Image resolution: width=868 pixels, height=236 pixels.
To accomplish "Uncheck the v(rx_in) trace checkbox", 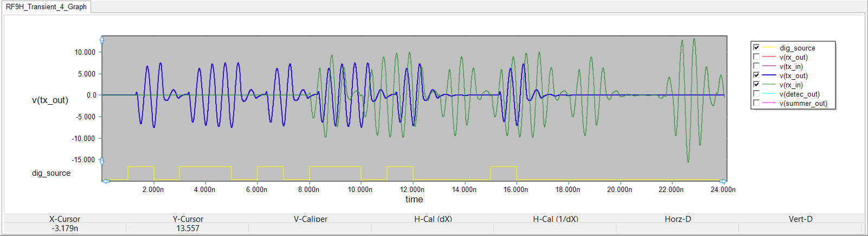I will (x=756, y=85).
